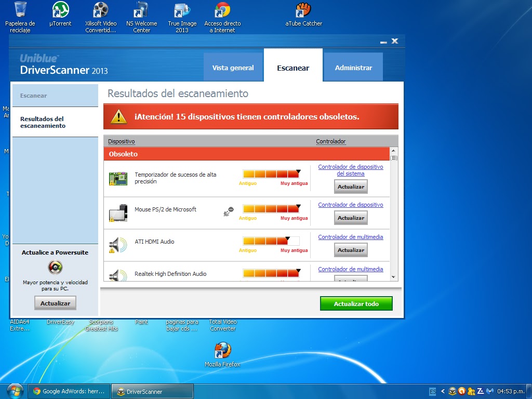532x399 pixels.
Task: Select Total Video Converter desktop label
Action: [222, 325]
